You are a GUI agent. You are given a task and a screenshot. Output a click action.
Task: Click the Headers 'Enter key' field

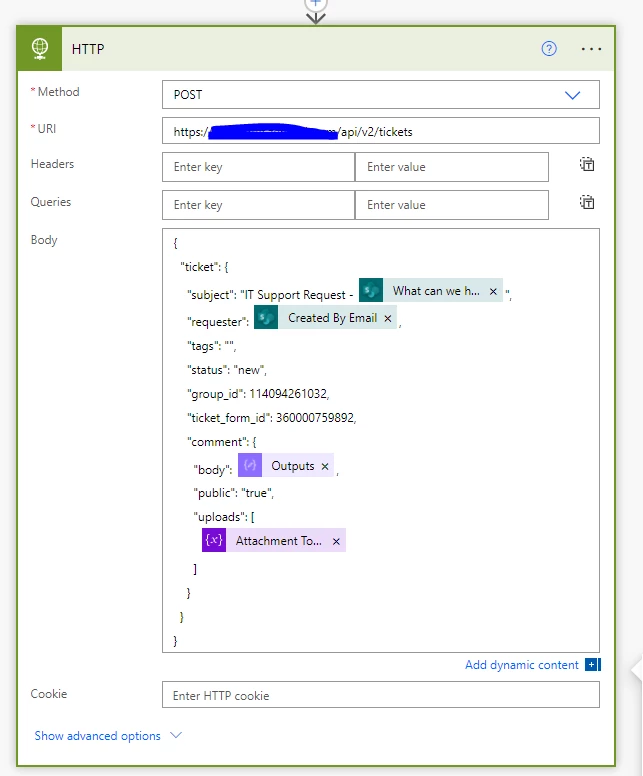[258, 167]
